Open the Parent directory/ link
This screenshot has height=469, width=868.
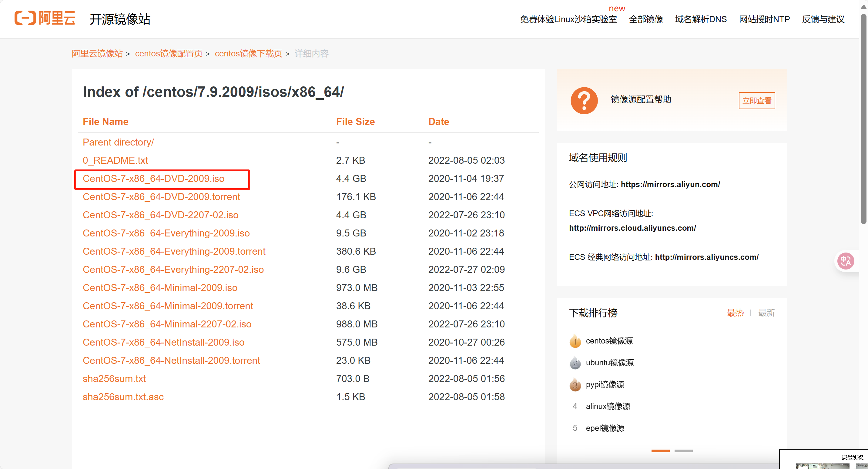pos(118,142)
